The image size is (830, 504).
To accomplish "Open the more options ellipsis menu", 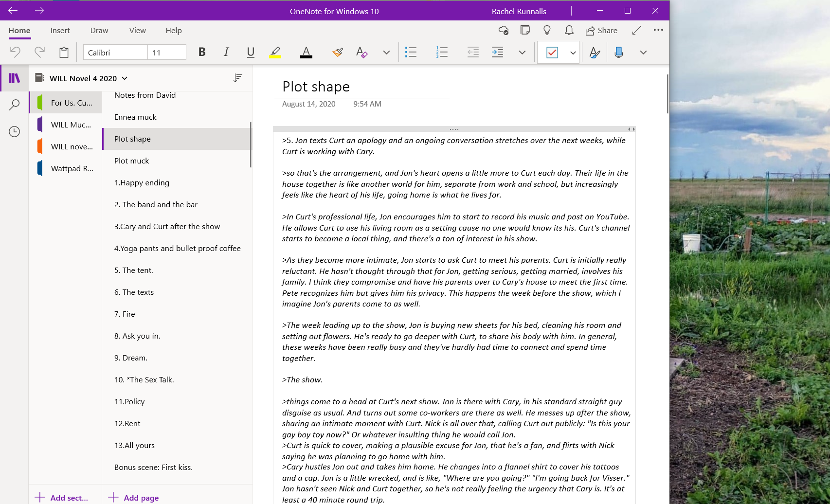I will pyautogui.click(x=658, y=30).
